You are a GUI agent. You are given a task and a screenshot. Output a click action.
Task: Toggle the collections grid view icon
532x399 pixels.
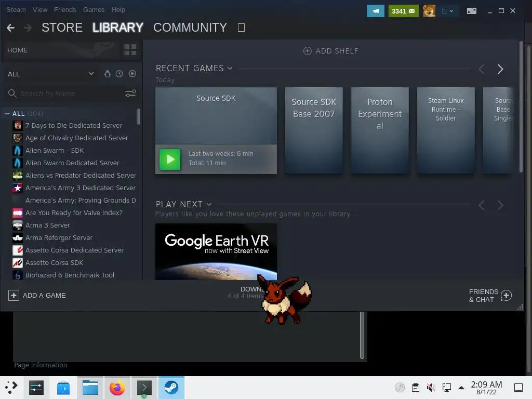(130, 49)
